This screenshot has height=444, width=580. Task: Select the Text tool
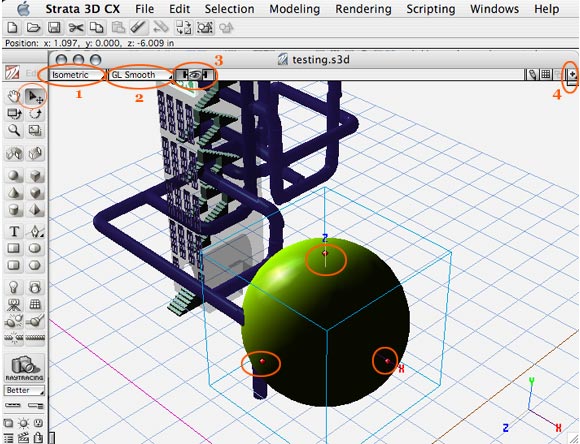(14, 232)
